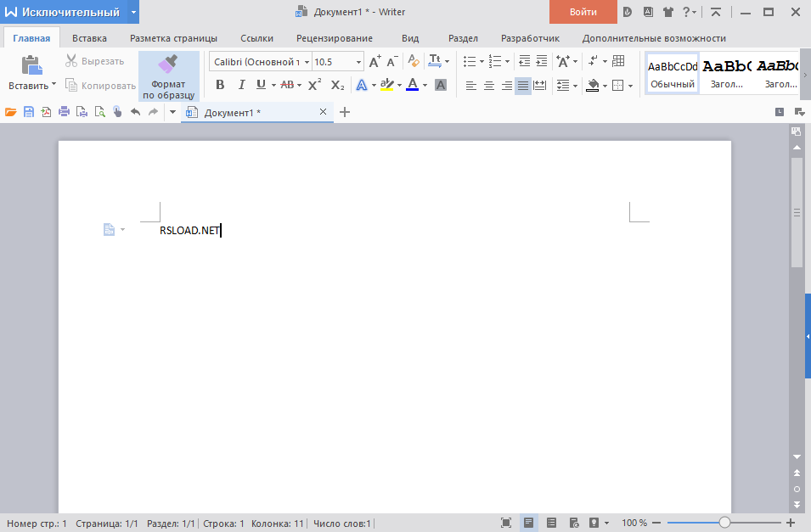The height and width of the screenshot is (532, 811).
Task: Click the clear formatting eraser icon
Action: [414, 61]
